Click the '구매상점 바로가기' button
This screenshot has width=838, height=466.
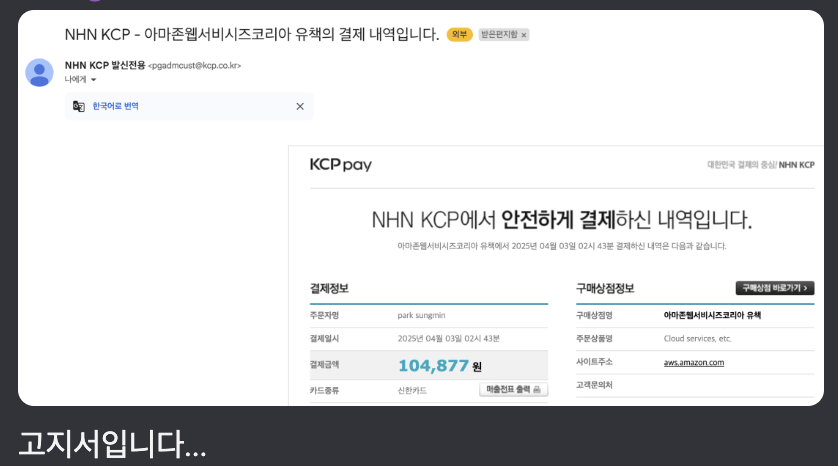[775, 288]
